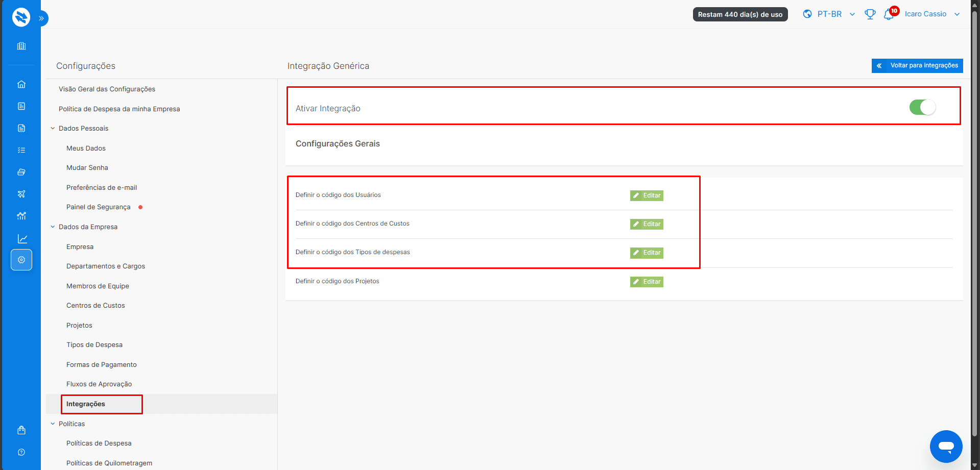Open Políticas de Despesa
Viewport: 980px width, 470px height.
[99, 443]
